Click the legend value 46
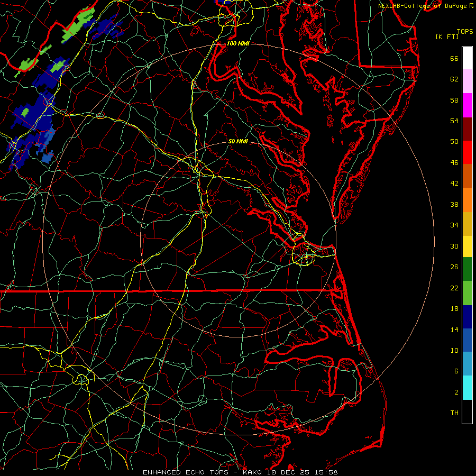 (x=454, y=163)
